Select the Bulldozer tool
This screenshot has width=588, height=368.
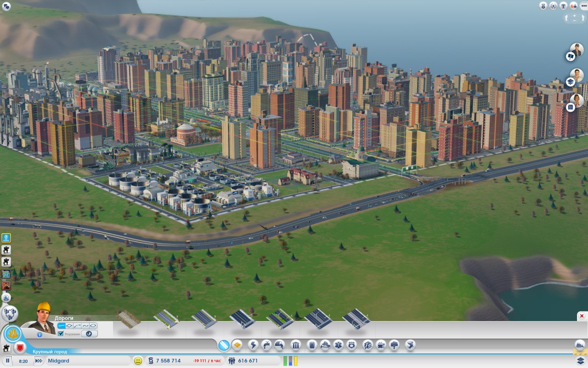click(x=580, y=345)
